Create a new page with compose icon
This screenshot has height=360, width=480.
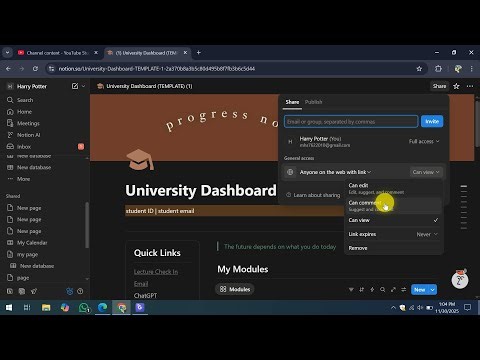[x=75, y=86]
